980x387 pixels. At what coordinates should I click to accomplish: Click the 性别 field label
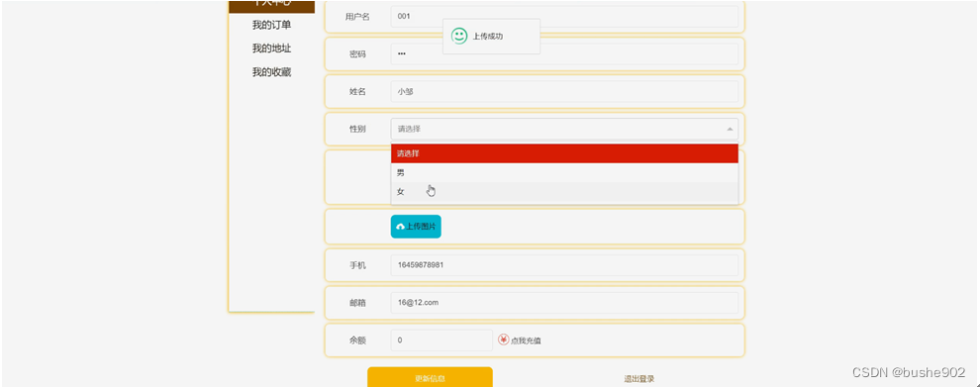coord(357,129)
